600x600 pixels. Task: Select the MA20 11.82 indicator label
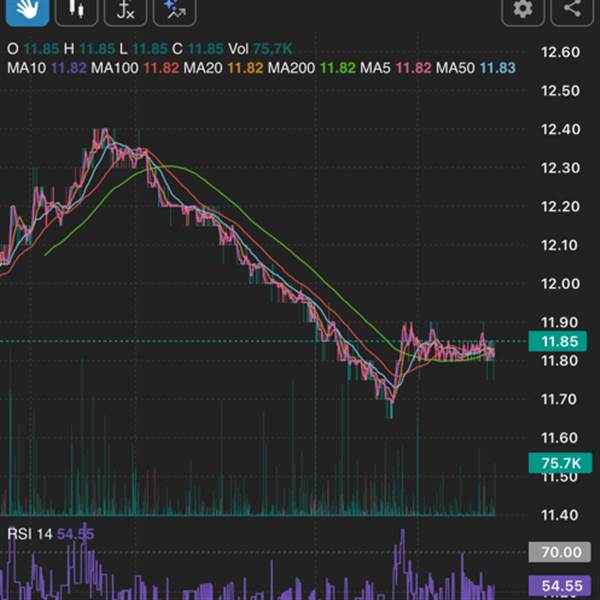(x=223, y=68)
